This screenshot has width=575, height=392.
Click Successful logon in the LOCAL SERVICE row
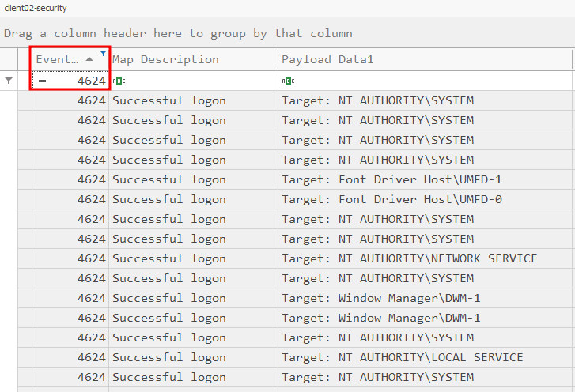(x=169, y=357)
